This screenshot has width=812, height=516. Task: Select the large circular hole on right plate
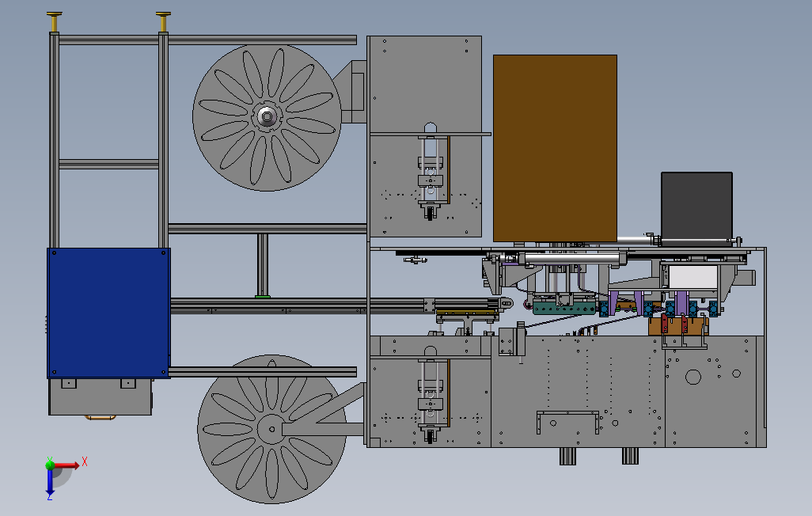(x=693, y=377)
